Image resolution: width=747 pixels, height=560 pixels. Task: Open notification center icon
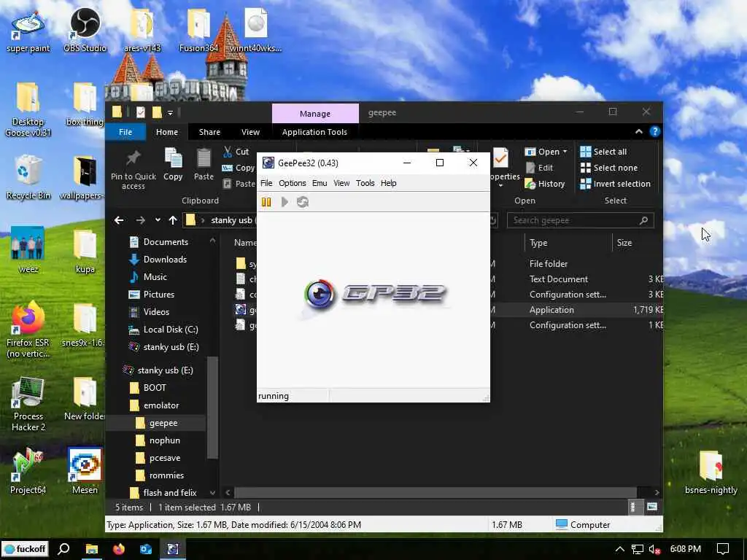coord(723,549)
